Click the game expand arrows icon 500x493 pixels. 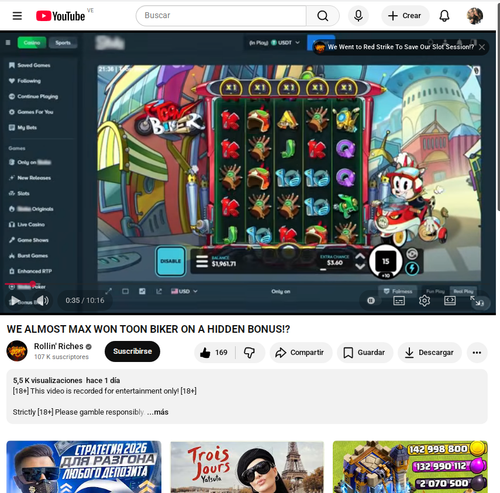pos(108,291)
